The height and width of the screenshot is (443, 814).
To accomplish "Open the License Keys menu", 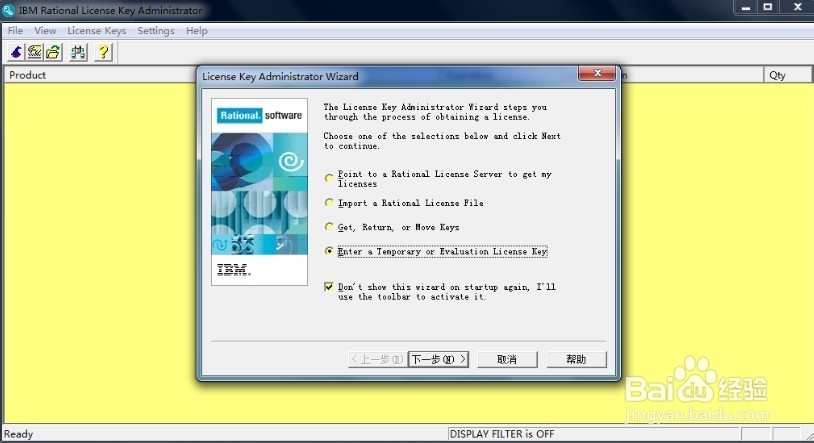I will click(97, 31).
